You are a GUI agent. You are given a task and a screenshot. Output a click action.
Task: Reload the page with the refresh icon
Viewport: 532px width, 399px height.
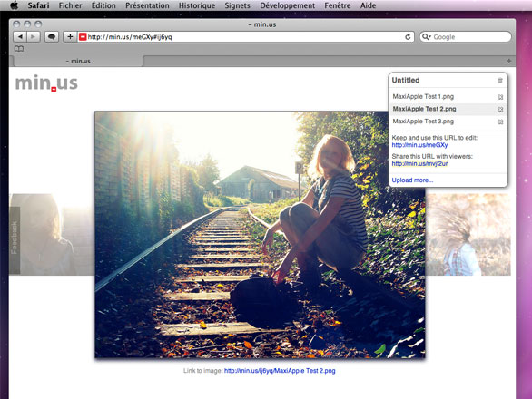408,36
